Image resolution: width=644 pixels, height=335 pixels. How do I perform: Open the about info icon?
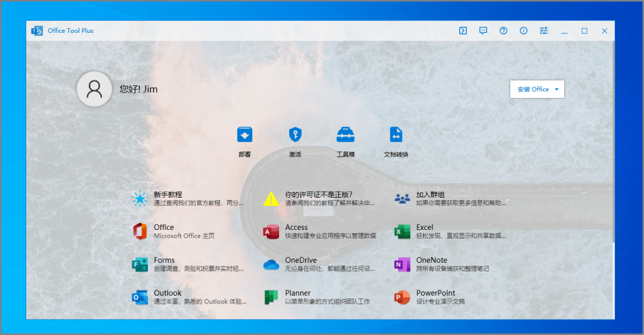524,30
